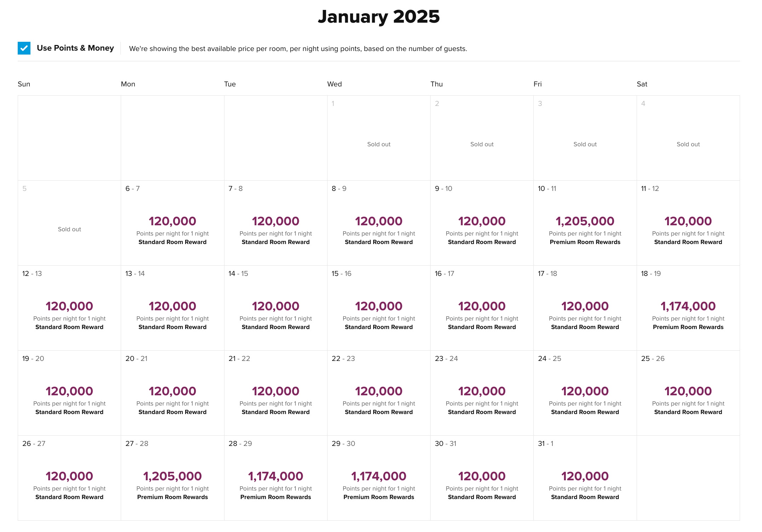Select January 12 Standard Room Reward
Screen dimensions: 762x532
click(69, 308)
